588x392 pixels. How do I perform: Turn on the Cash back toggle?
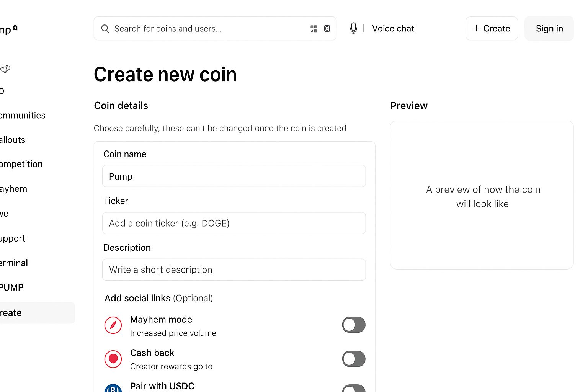pyautogui.click(x=354, y=359)
